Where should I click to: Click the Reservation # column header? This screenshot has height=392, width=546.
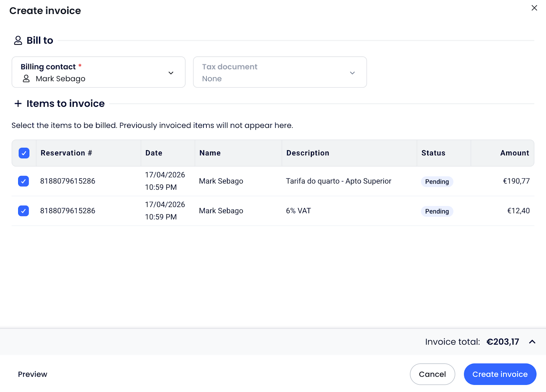click(66, 153)
